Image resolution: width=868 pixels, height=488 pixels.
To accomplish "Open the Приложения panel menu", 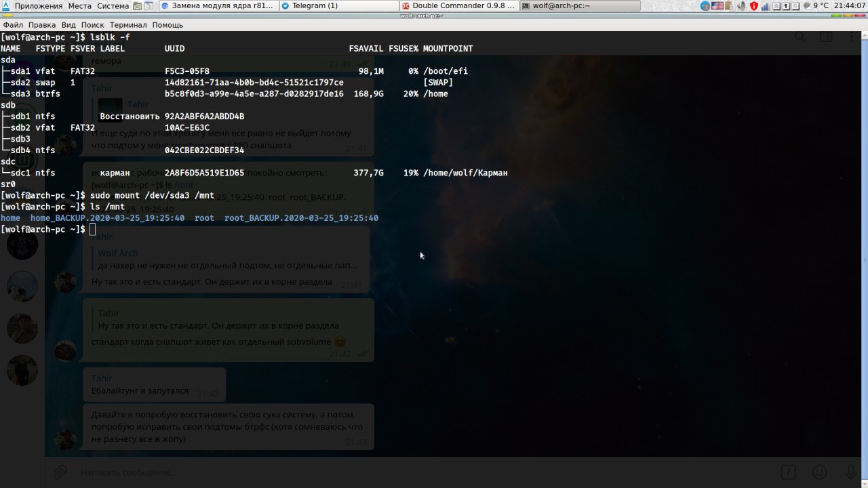I will click(39, 6).
